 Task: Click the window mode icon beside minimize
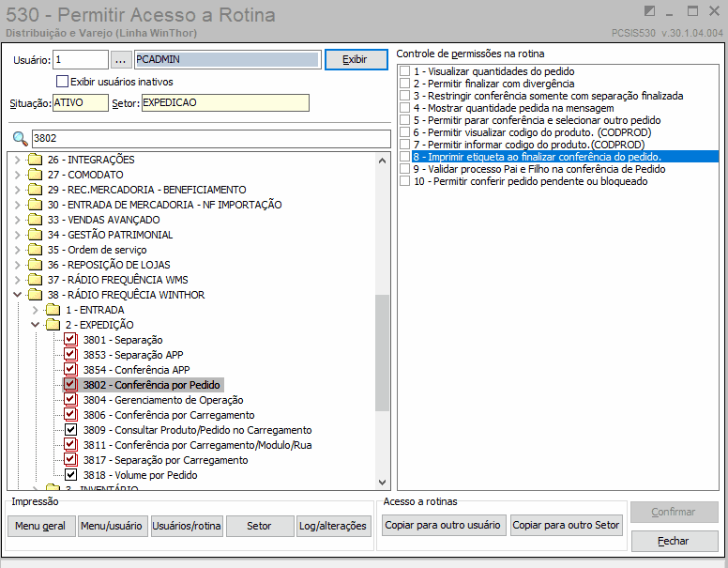coord(649,10)
